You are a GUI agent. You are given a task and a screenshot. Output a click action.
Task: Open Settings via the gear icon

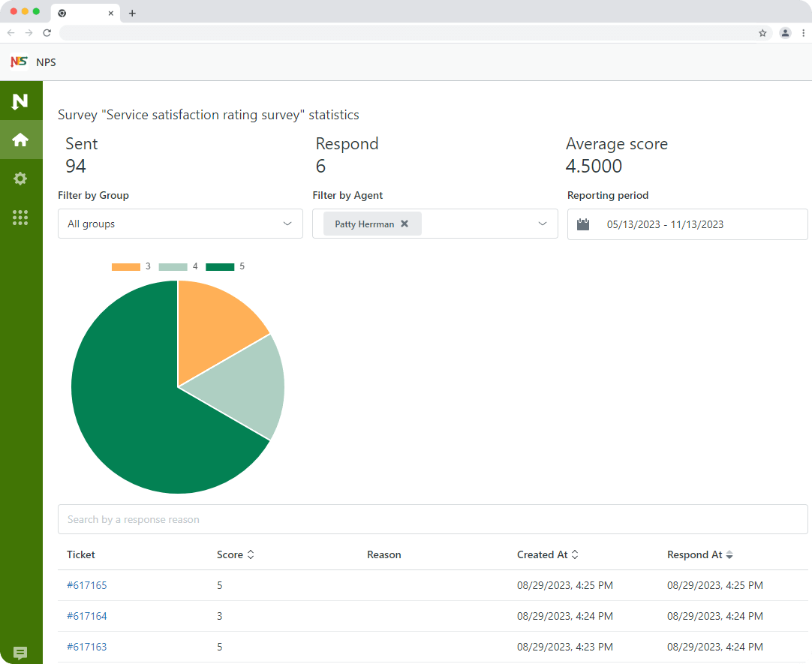[21, 179]
